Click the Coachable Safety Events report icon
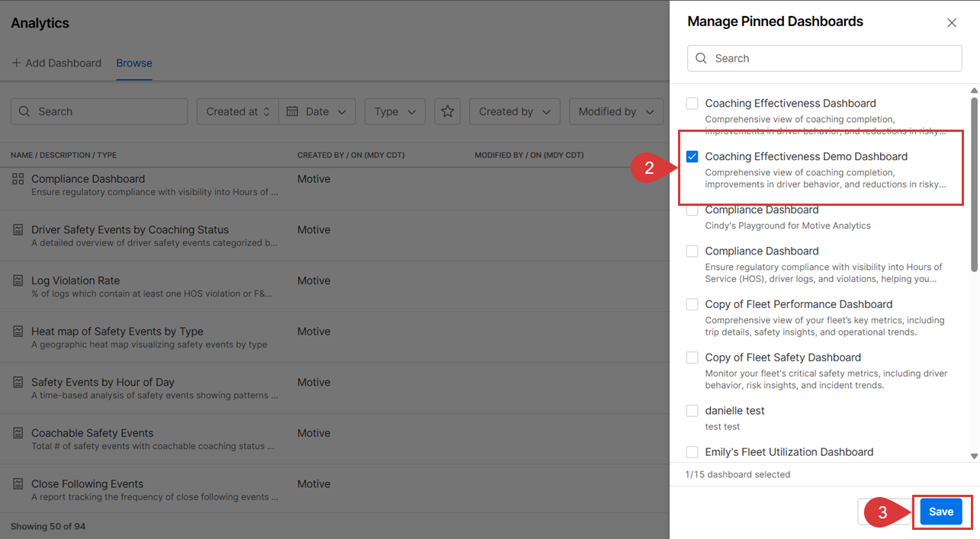980x539 pixels. 18,433
